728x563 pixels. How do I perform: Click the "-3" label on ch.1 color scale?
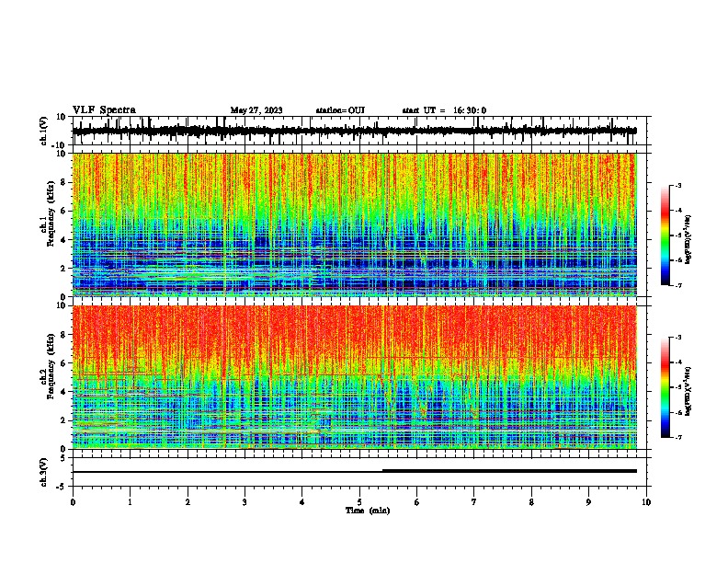[x=678, y=186]
